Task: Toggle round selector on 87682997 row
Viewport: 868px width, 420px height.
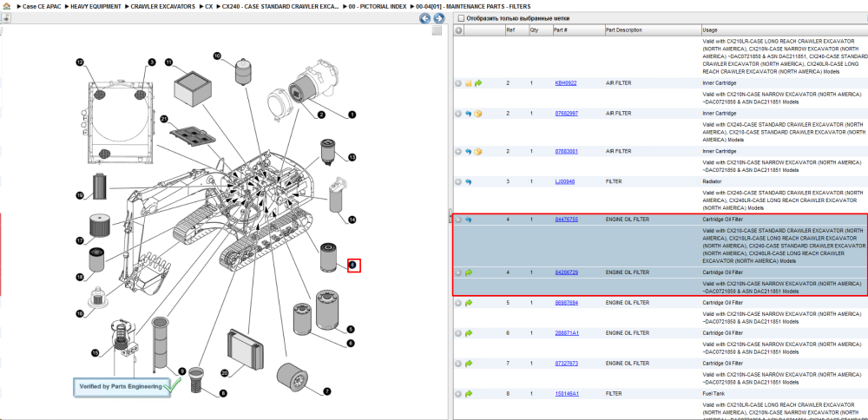Action: pos(458,114)
